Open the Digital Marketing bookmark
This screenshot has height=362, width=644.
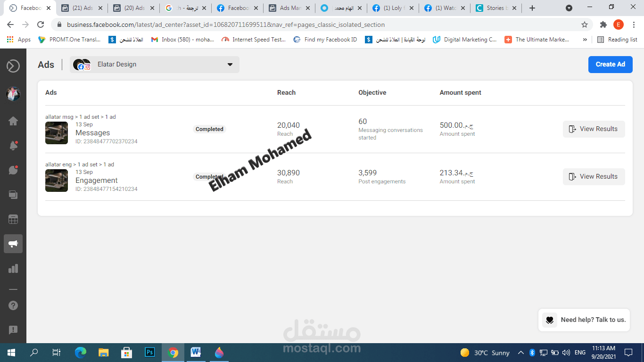click(x=465, y=40)
